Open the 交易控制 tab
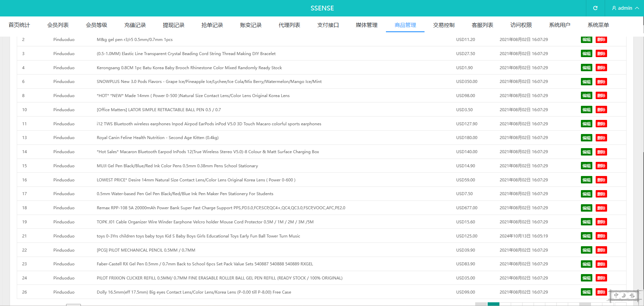644x306 pixels. [x=444, y=25]
